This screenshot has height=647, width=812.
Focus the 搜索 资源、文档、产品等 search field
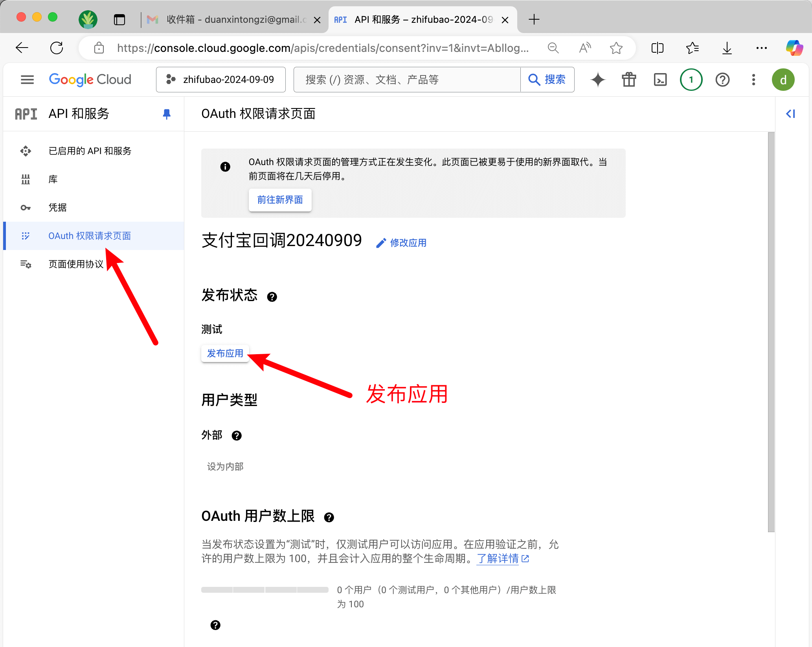pyautogui.click(x=407, y=80)
